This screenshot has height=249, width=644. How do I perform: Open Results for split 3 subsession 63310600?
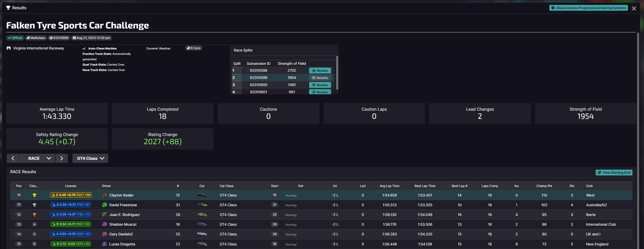[320, 85]
